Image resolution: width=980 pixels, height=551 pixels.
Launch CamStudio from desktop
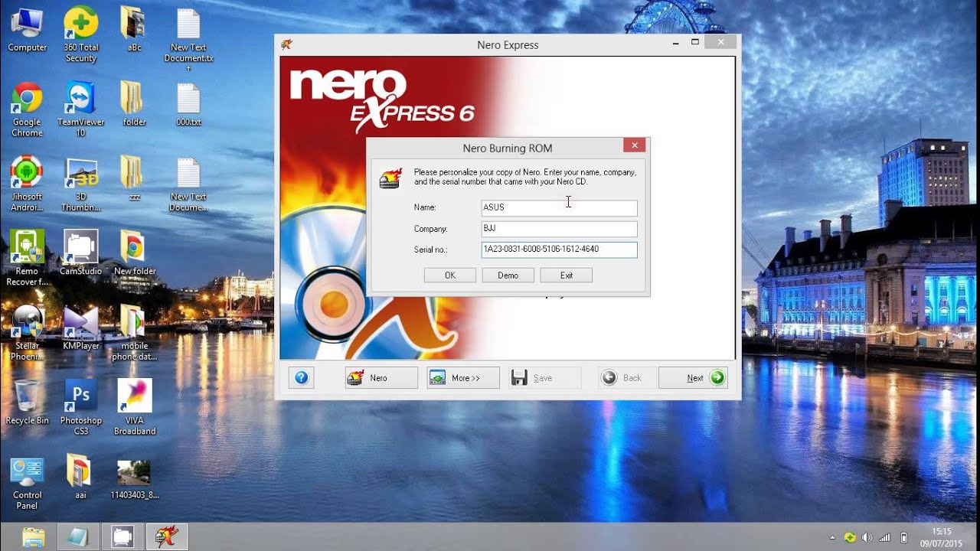point(80,253)
